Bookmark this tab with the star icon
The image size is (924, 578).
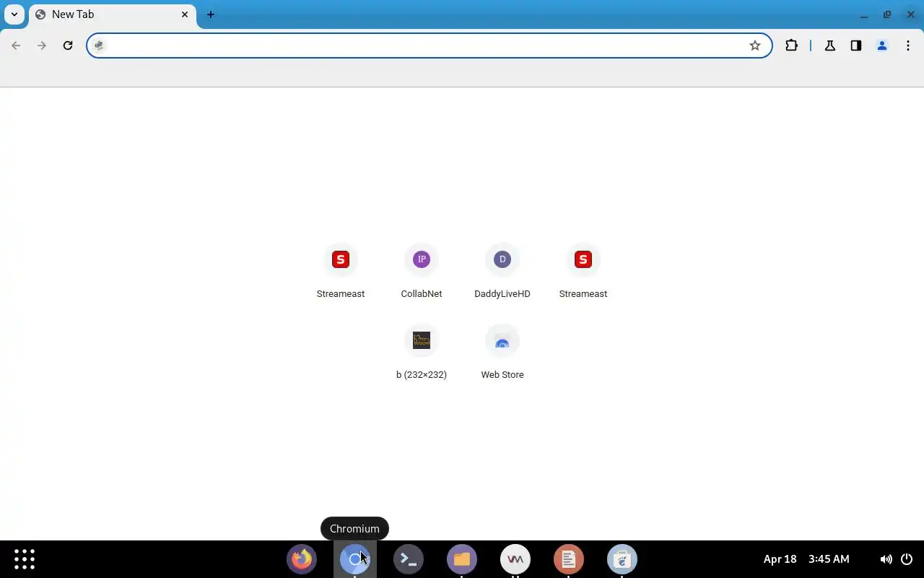(x=755, y=46)
